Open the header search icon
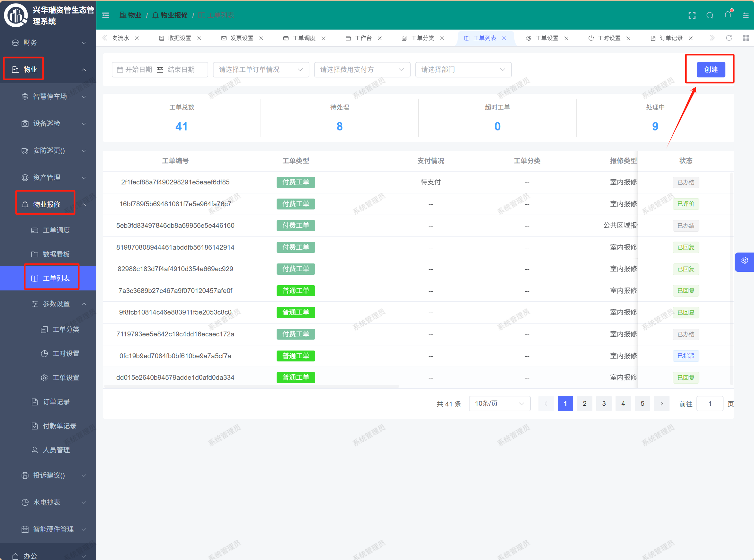Image resolution: width=754 pixels, height=560 pixels. point(710,15)
